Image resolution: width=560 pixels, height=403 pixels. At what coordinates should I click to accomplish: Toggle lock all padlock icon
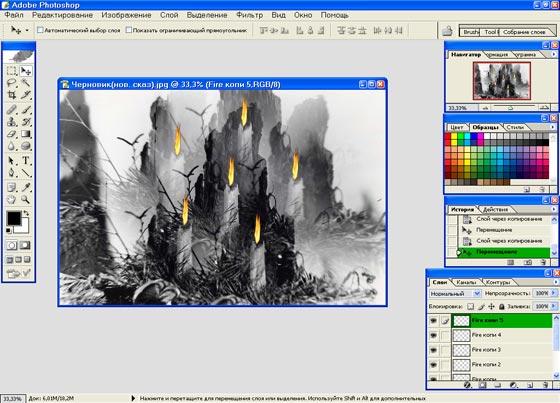(501, 307)
